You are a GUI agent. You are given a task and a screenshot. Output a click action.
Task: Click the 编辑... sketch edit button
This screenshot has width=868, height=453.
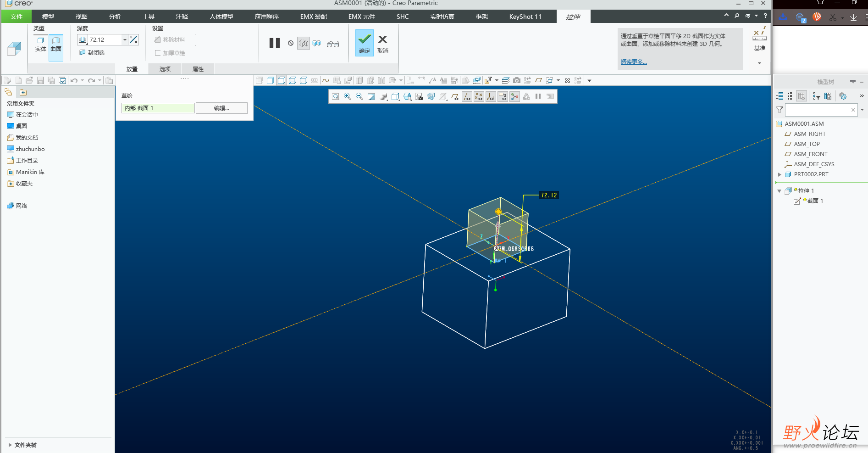point(221,108)
